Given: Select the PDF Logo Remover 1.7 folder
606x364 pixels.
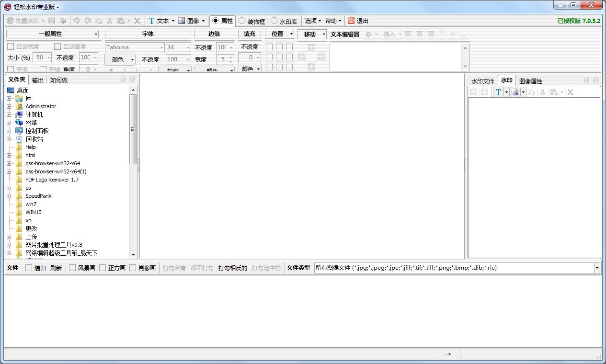Looking at the screenshot, I should [52, 180].
